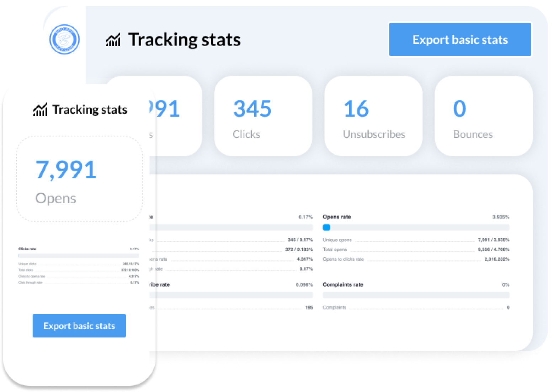The width and height of the screenshot is (554, 392).
Task: Tap the 7,991 Opens card in the mobile panel
Action: pyautogui.click(x=79, y=179)
